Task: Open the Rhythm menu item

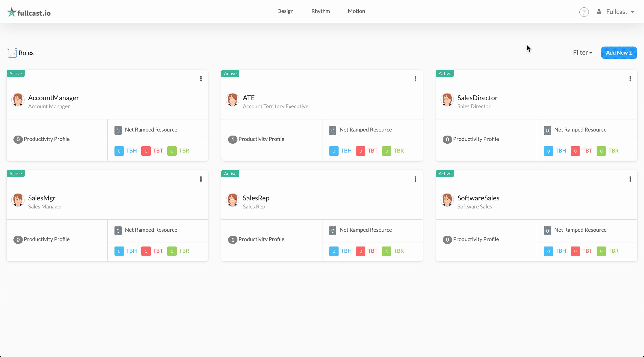Action: 320,11
